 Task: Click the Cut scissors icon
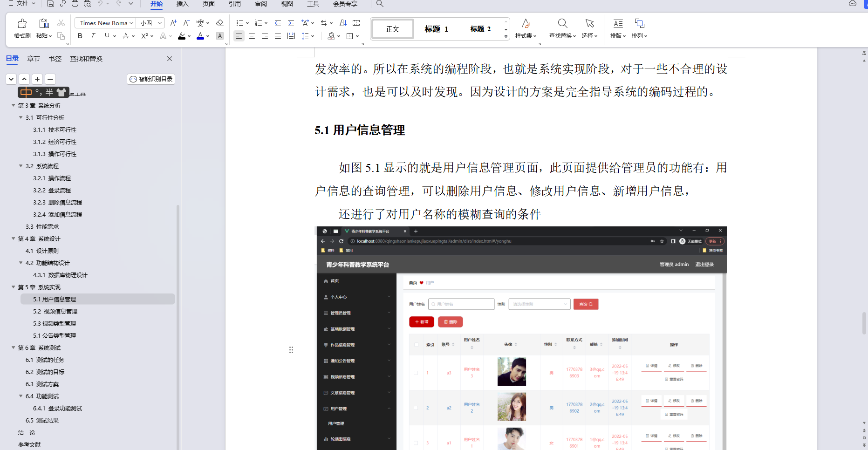point(61,22)
